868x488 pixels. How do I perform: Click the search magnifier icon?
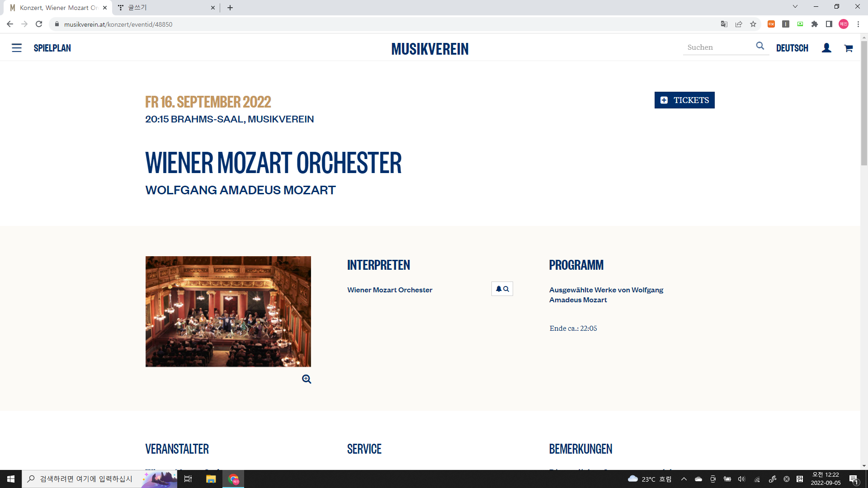760,46
